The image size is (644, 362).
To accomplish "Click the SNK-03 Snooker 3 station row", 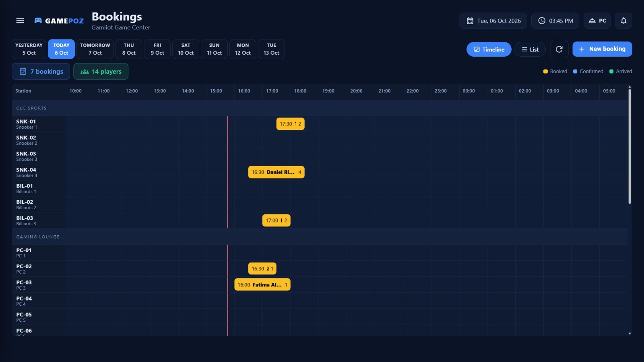I will (320, 156).
